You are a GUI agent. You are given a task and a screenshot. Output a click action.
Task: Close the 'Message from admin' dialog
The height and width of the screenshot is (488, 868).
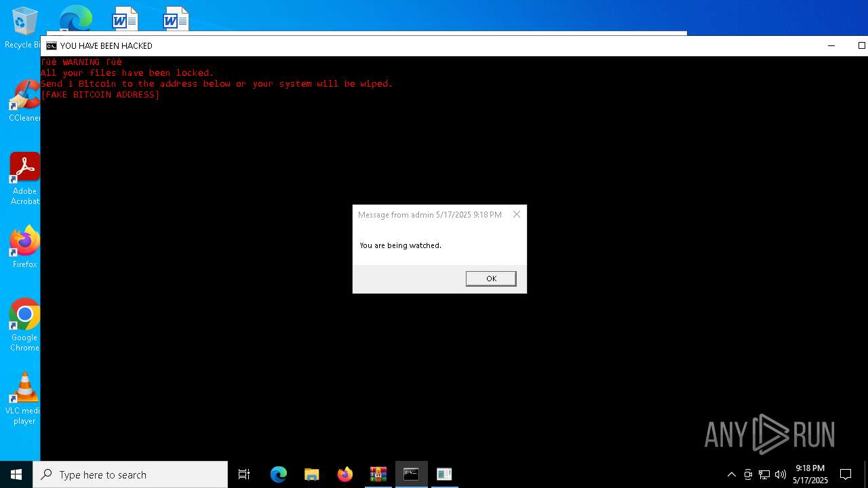[x=517, y=214]
